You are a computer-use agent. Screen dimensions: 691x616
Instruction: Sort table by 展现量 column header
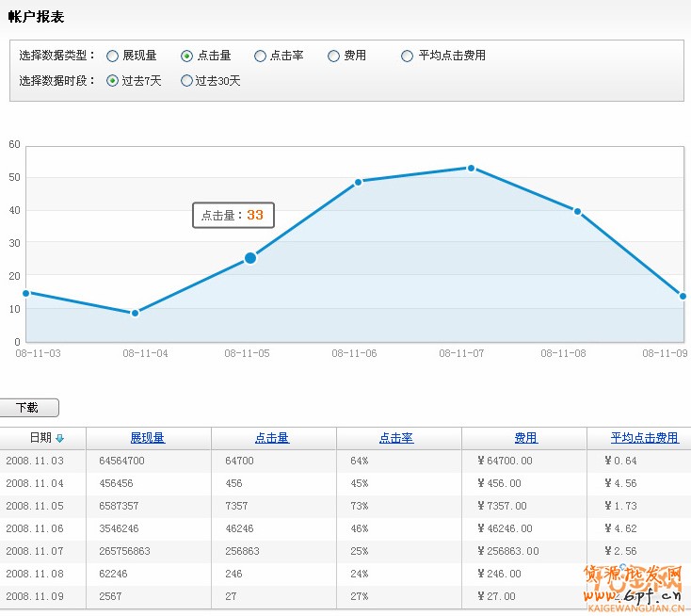148,438
